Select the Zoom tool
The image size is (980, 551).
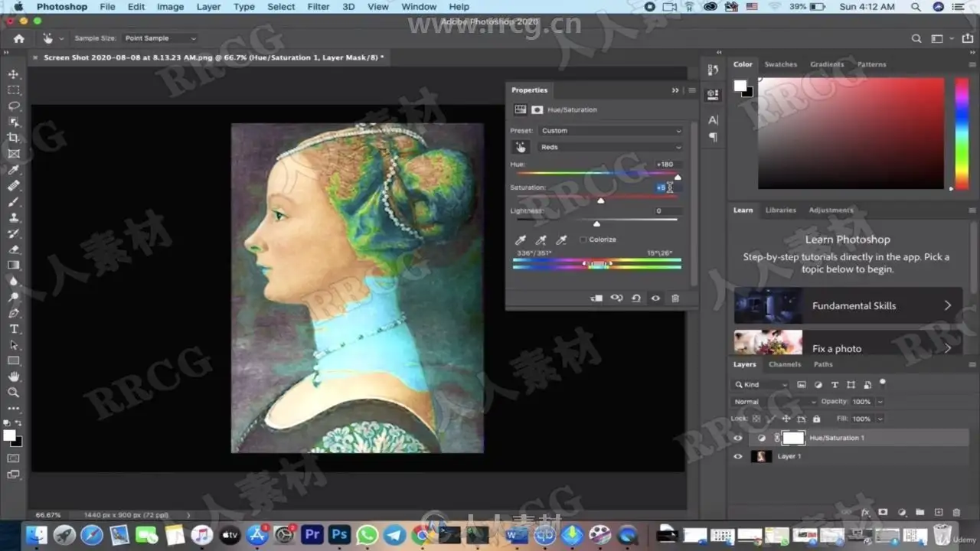(14, 393)
